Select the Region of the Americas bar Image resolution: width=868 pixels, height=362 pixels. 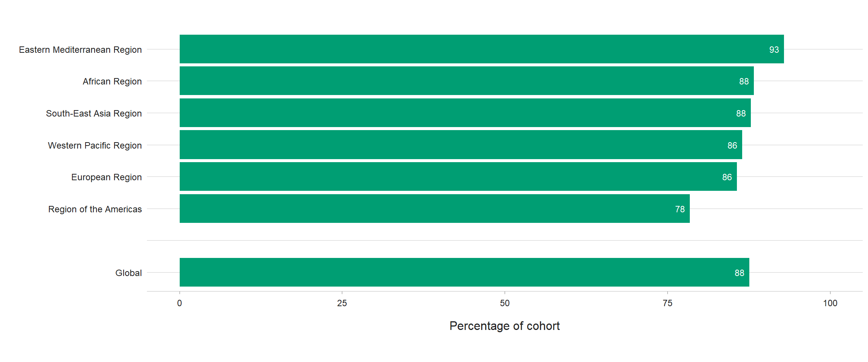(434, 209)
